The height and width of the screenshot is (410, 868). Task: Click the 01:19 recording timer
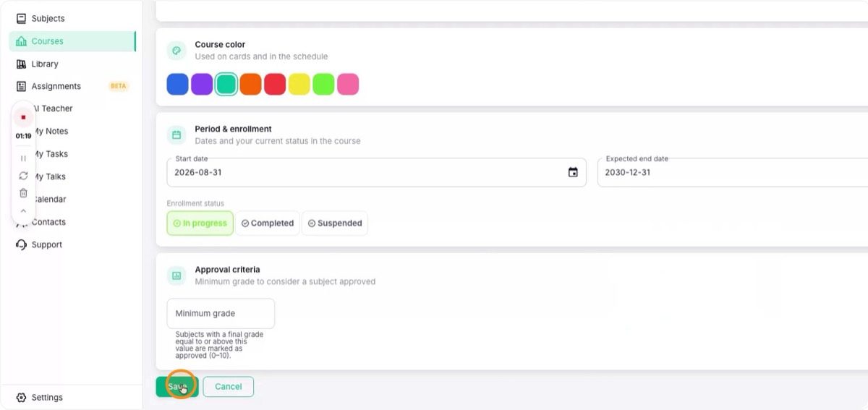pyautogui.click(x=23, y=136)
